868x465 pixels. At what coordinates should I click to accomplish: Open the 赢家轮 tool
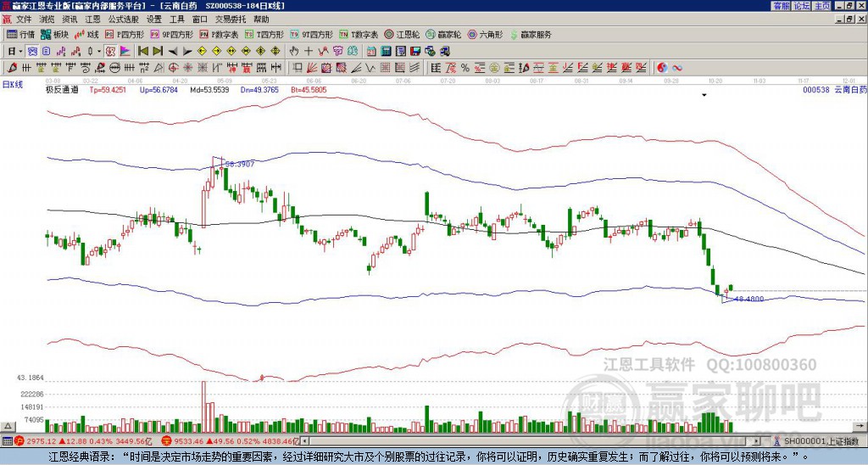(x=443, y=34)
